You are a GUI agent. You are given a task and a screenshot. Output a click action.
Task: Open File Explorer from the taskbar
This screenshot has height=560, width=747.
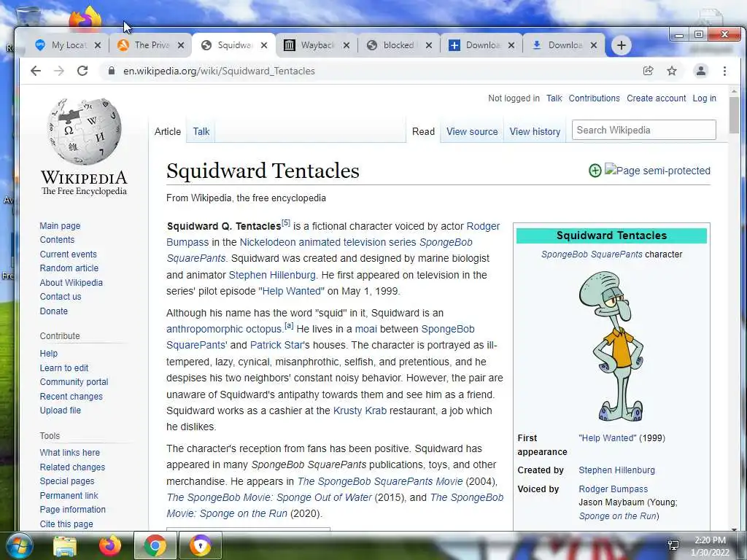pyautogui.click(x=65, y=545)
